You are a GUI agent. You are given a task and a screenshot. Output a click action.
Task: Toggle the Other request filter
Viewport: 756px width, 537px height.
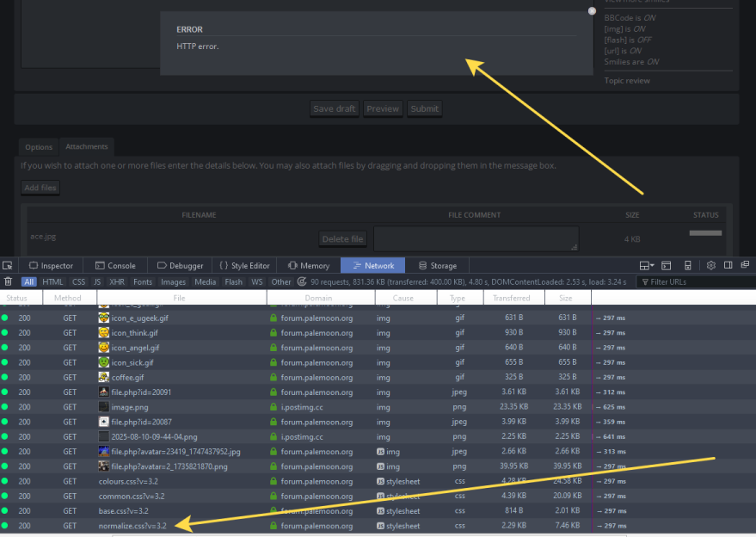(281, 281)
